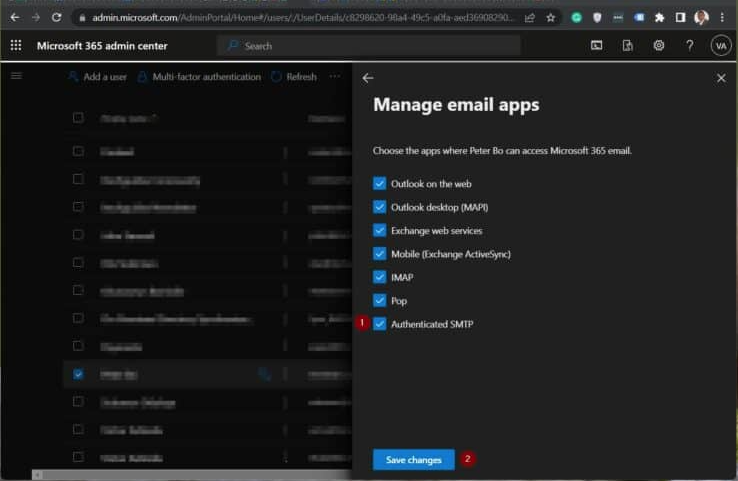Open the Chrome three-dot menu
This screenshot has width=738, height=481.
722,18
